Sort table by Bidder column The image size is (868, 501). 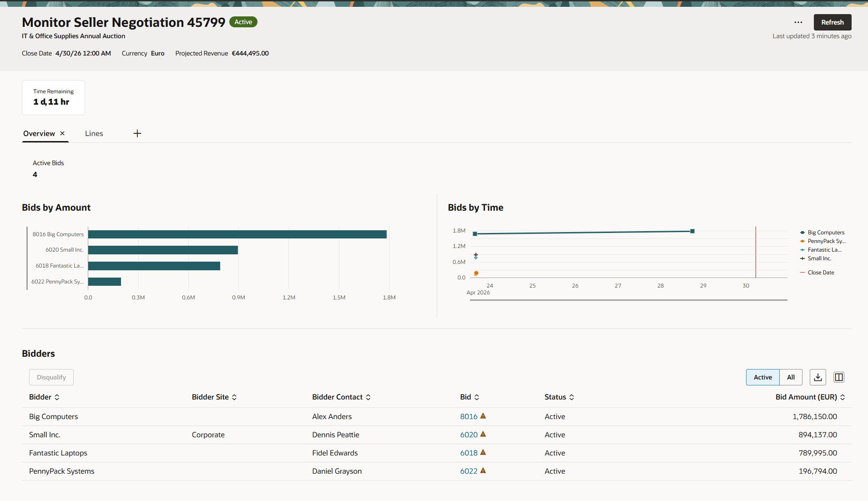click(x=44, y=397)
